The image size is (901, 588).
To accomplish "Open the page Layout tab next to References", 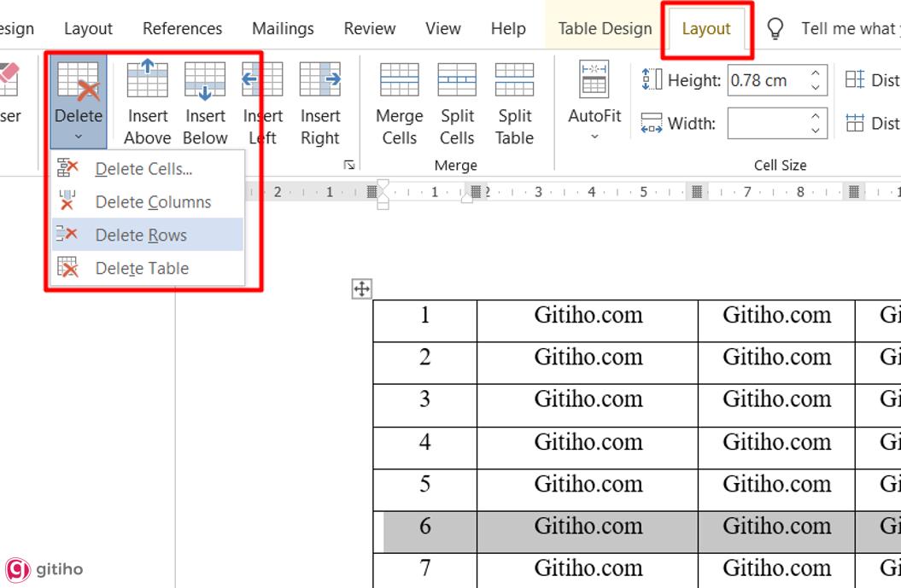I will (88, 29).
